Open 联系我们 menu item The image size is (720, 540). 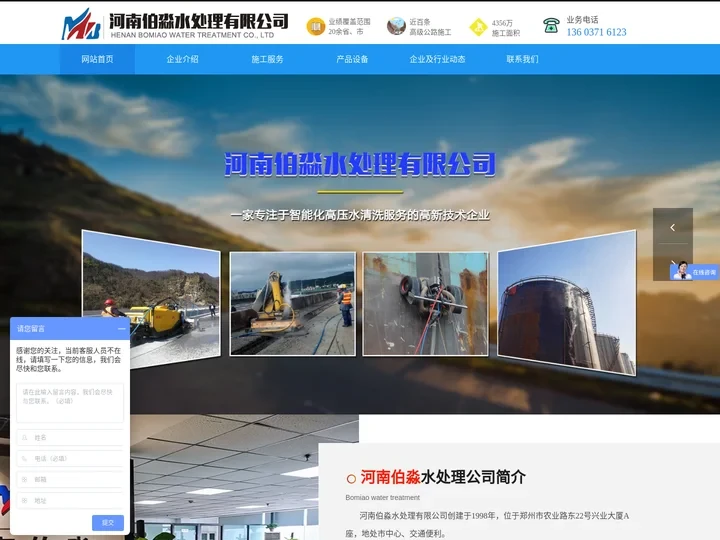(x=522, y=59)
